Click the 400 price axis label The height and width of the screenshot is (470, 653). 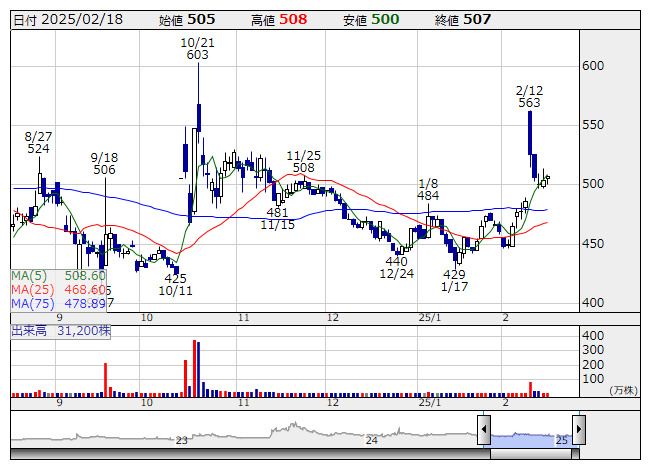pos(593,303)
